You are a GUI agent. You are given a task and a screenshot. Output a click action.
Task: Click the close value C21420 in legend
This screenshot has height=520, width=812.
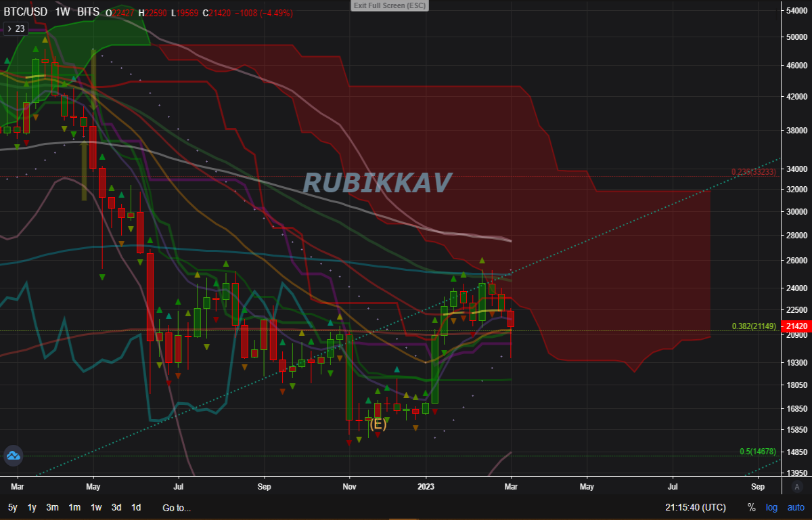(x=215, y=13)
